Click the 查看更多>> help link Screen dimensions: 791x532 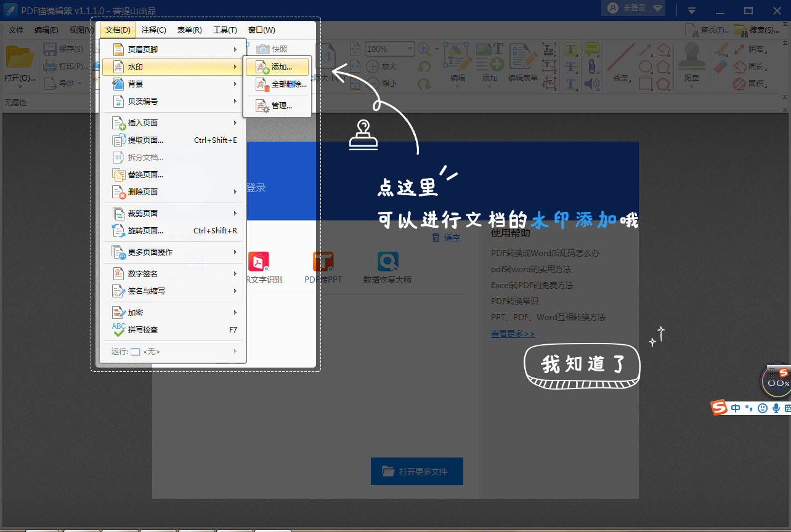coord(512,332)
